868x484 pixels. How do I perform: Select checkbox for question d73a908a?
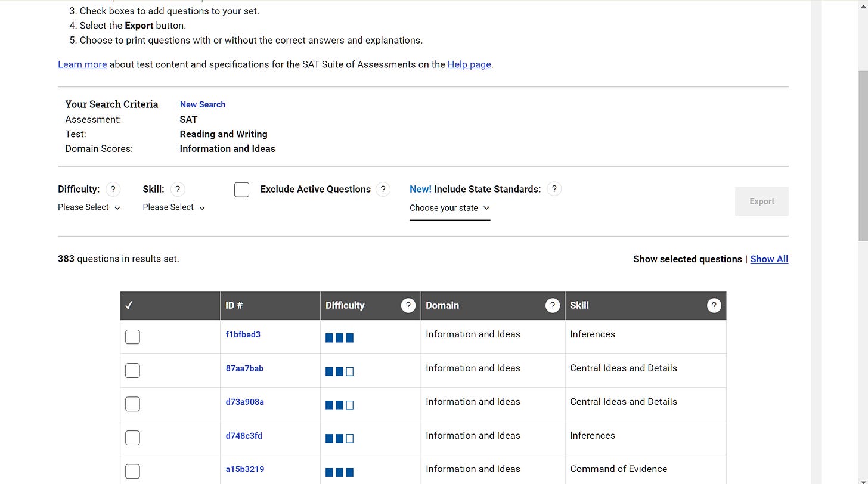[x=132, y=404]
